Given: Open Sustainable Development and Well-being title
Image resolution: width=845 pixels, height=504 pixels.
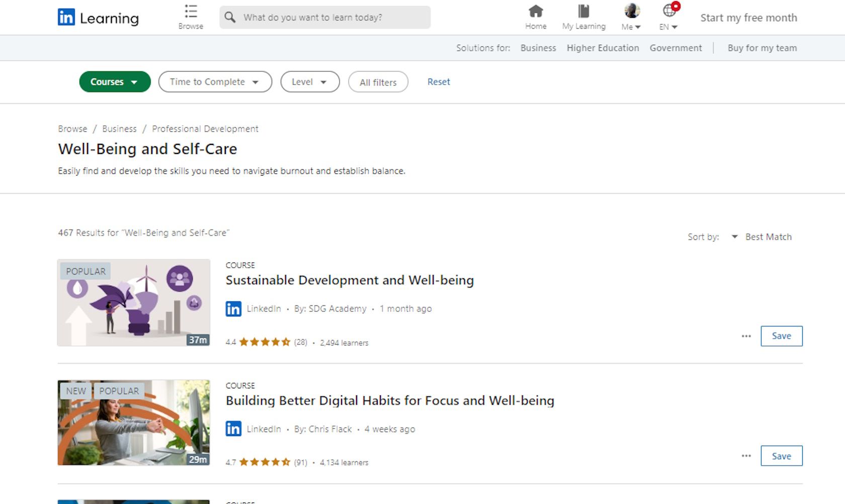Looking at the screenshot, I should (350, 280).
